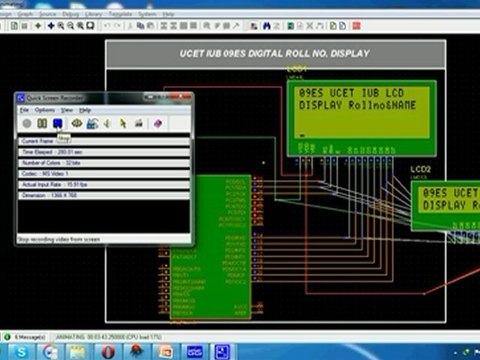Screen dimensions: 480x360
Task: Open Skype from the taskbar
Action: [21, 352]
